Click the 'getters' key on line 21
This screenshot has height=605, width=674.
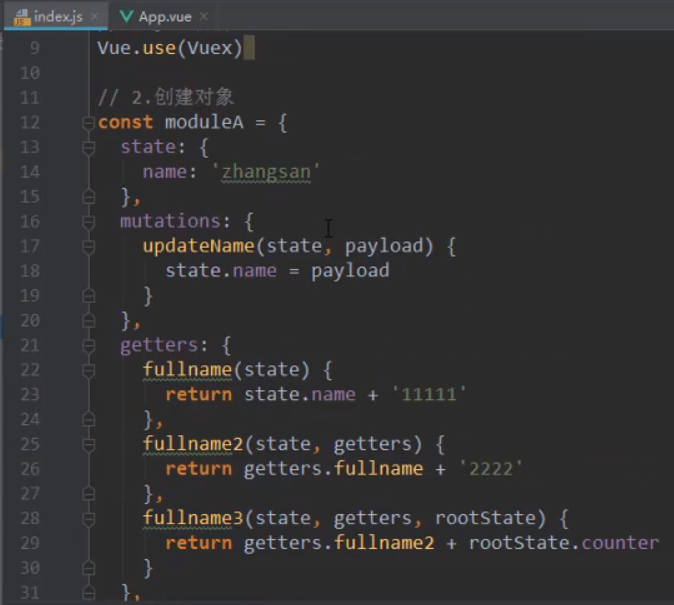click(x=159, y=346)
